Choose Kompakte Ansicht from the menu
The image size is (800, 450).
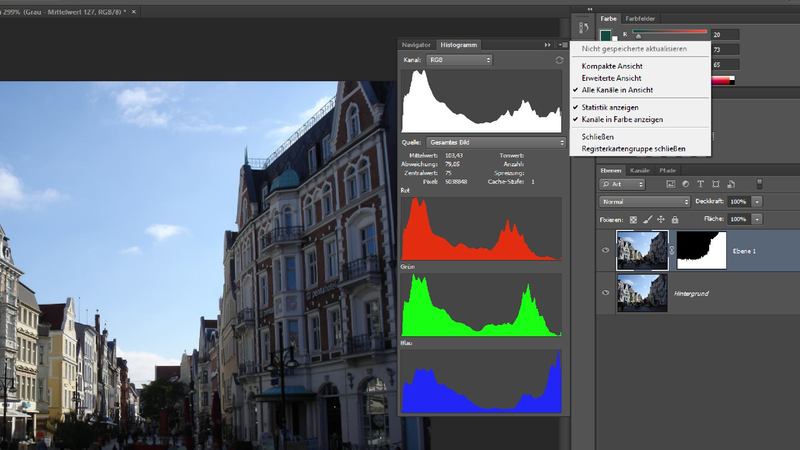click(x=611, y=67)
